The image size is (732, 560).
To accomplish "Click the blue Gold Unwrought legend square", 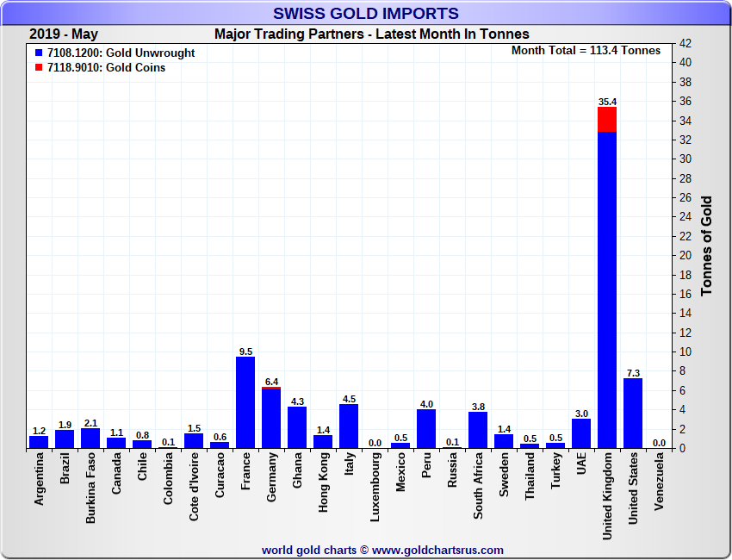I will 39,53.
